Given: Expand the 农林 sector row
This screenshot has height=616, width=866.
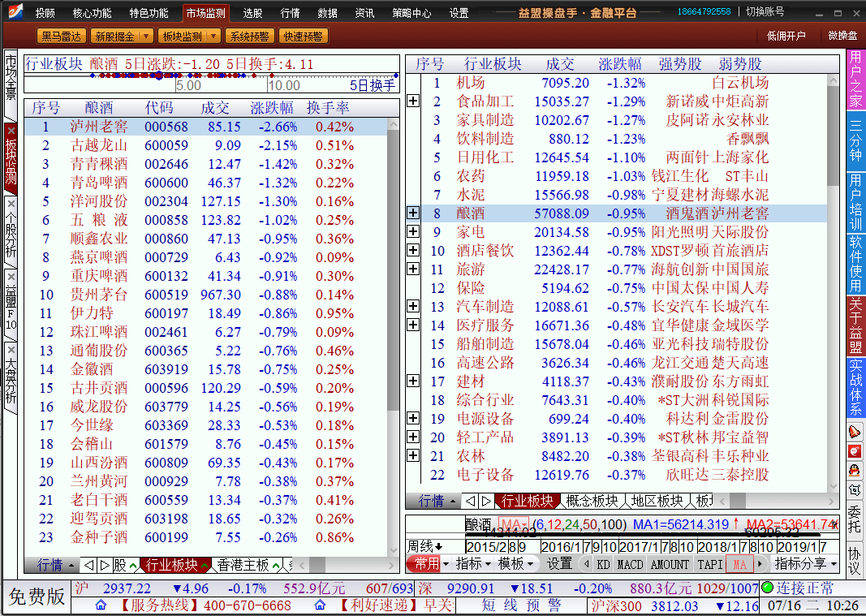Looking at the screenshot, I should click(413, 456).
